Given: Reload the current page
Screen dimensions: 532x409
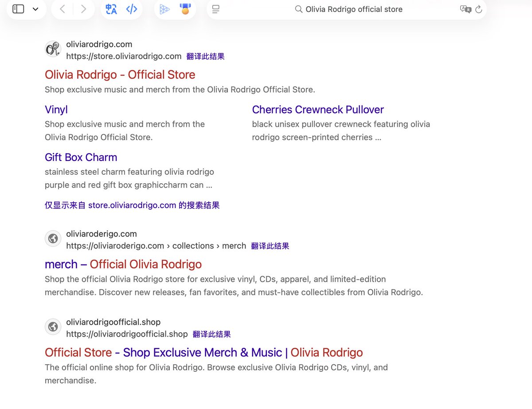Looking at the screenshot, I should (479, 9).
